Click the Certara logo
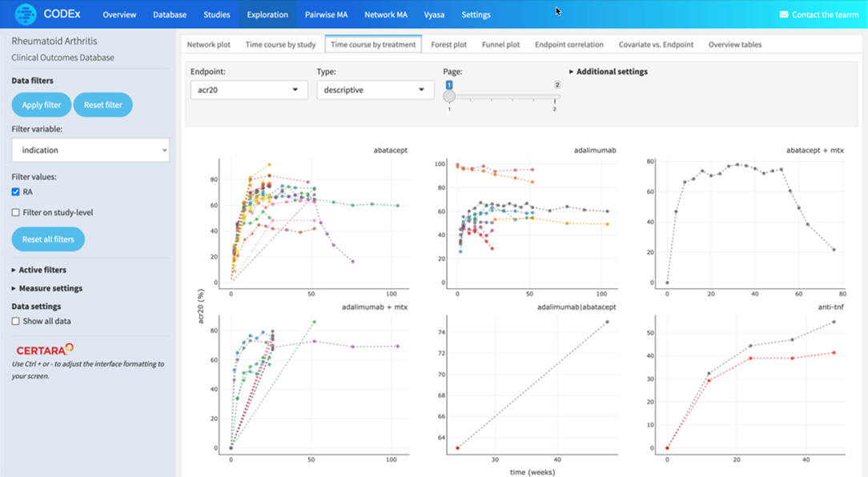Viewport: 868px width, 477px height. click(x=45, y=349)
